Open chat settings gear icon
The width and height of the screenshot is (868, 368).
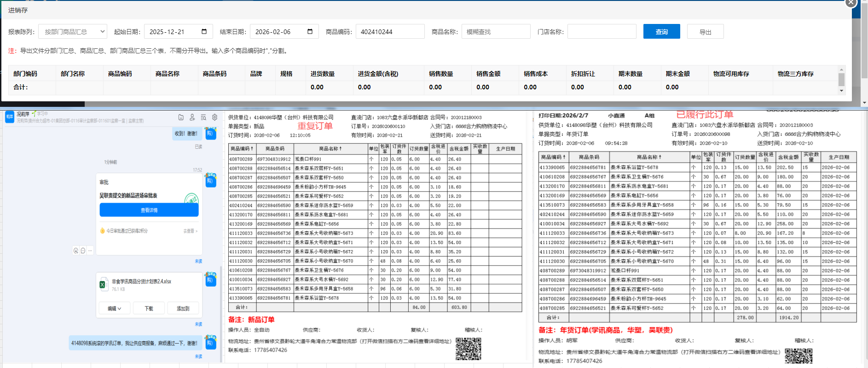click(x=214, y=117)
